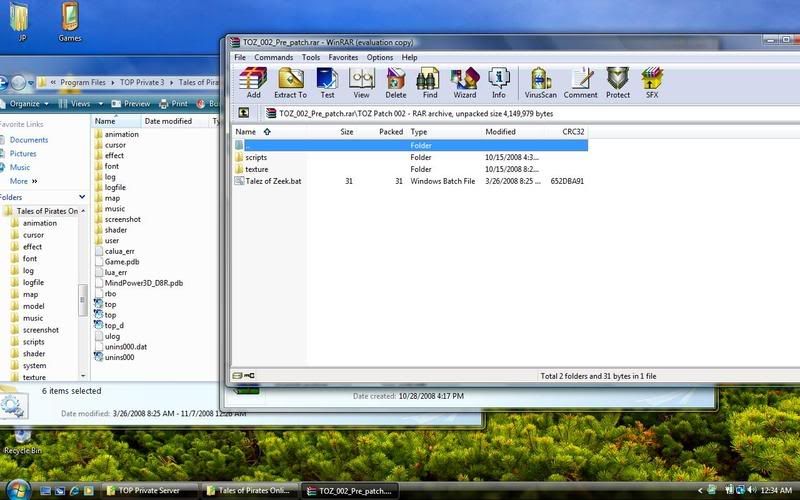Click the Windows Start orb
Image resolution: width=800 pixels, height=500 pixels.
pyautogui.click(x=17, y=489)
